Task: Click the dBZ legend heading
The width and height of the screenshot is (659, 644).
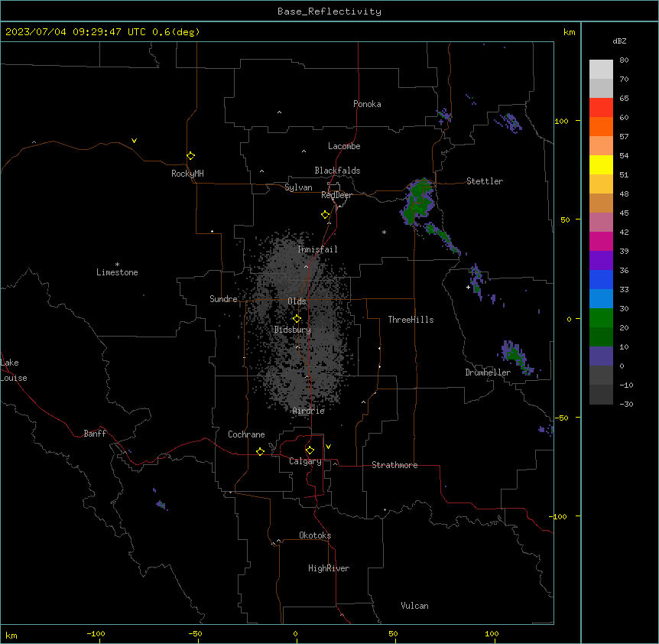Action: 619,41
